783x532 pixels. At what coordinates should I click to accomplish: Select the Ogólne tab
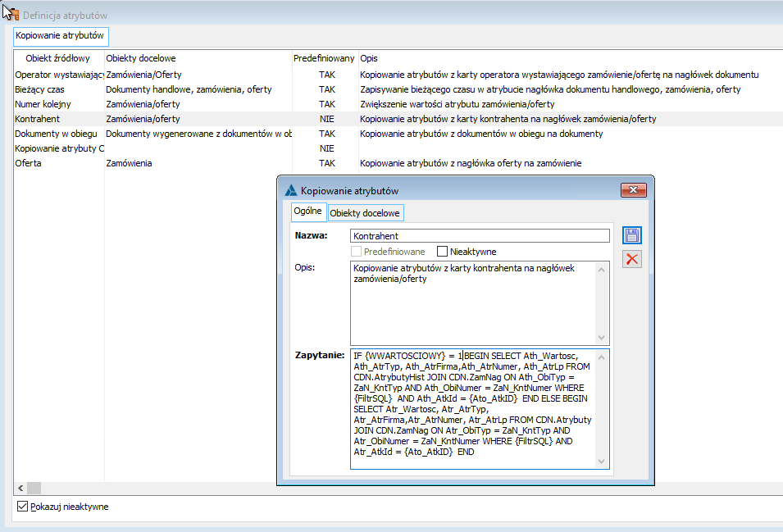pyautogui.click(x=309, y=212)
